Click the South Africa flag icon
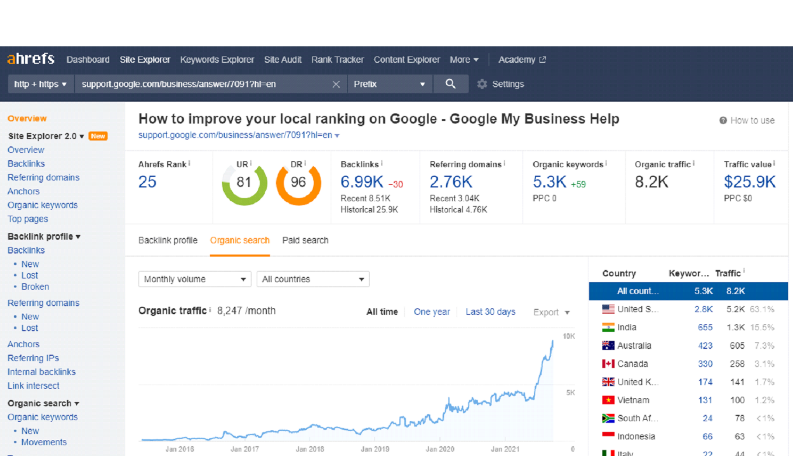This screenshot has width=793, height=456. pyautogui.click(x=608, y=418)
